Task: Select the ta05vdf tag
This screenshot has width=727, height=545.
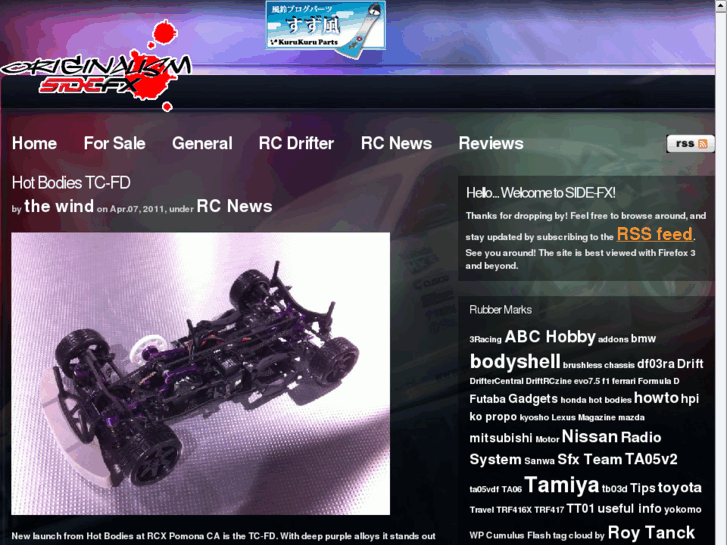Action: 484,489
